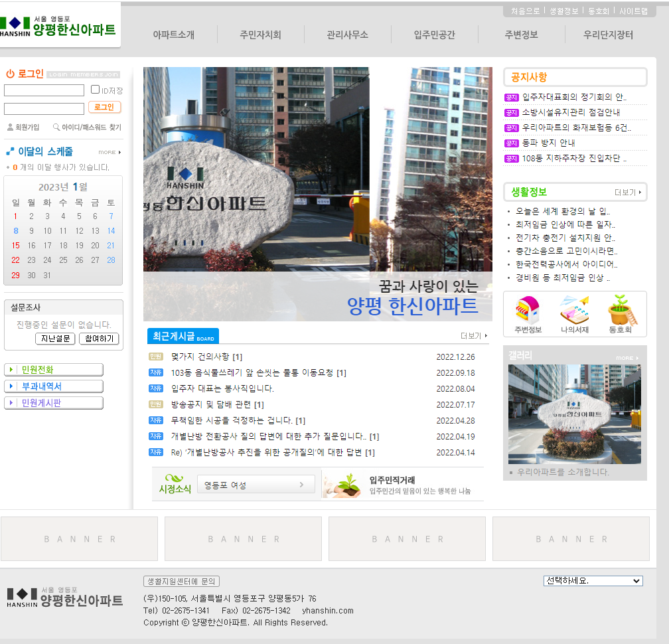
Task: Open the 입주민공간 menu
Action: pyautogui.click(x=434, y=35)
